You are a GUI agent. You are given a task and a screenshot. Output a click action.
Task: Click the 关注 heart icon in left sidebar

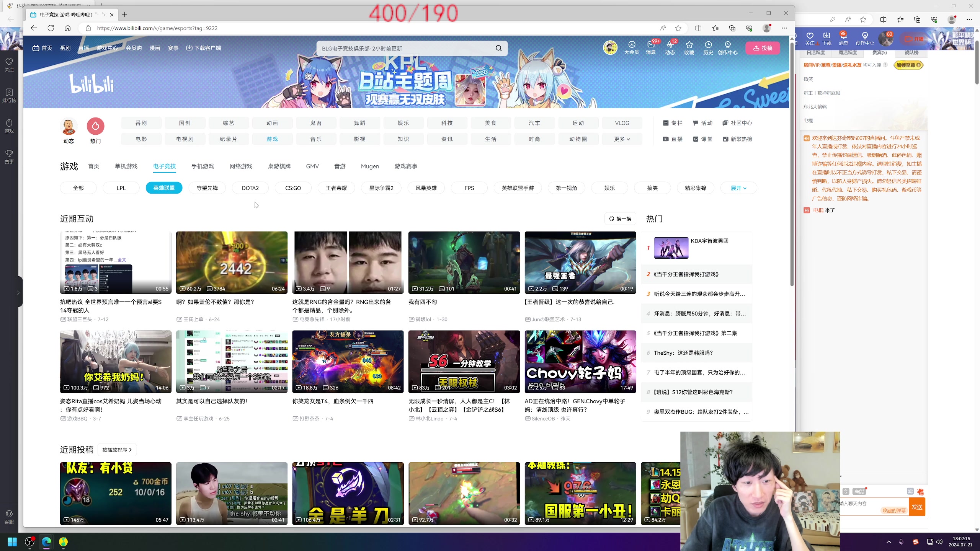pos(9,65)
